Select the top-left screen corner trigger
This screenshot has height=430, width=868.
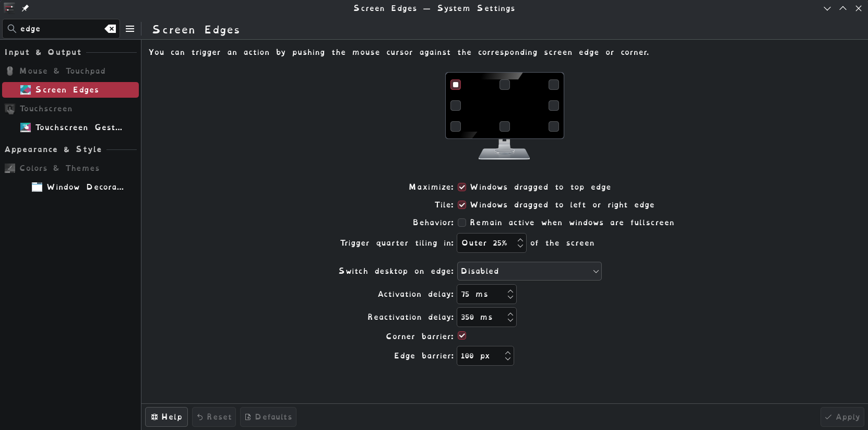pyautogui.click(x=456, y=85)
